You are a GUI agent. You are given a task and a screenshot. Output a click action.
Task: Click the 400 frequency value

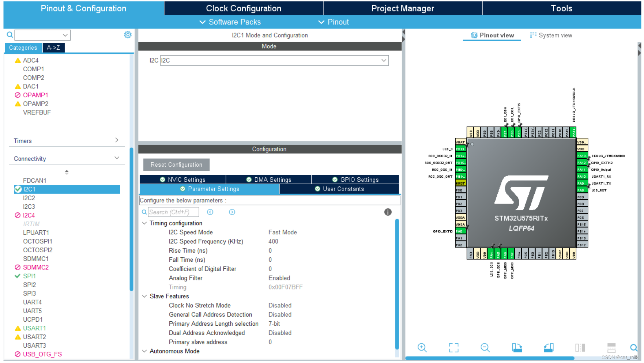[273, 241]
